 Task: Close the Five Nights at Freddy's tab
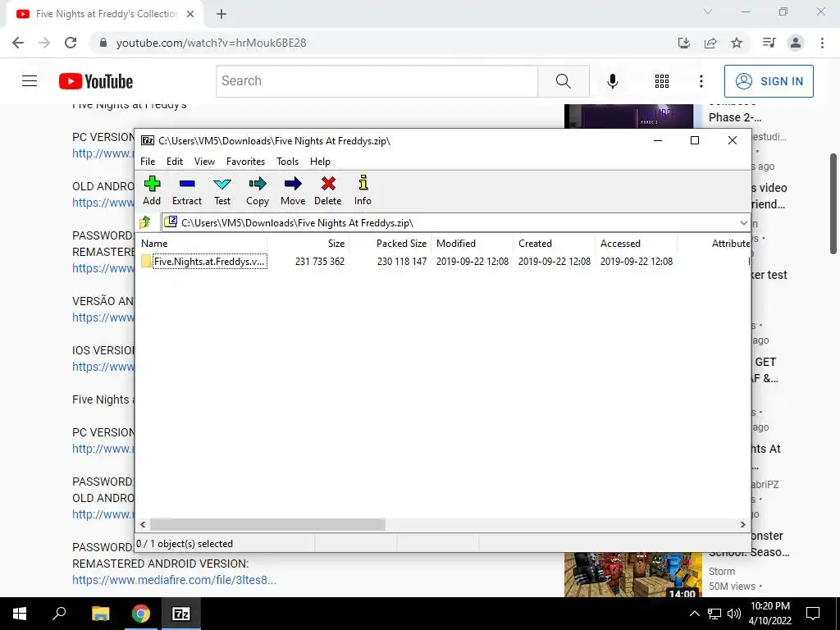pos(190,14)
